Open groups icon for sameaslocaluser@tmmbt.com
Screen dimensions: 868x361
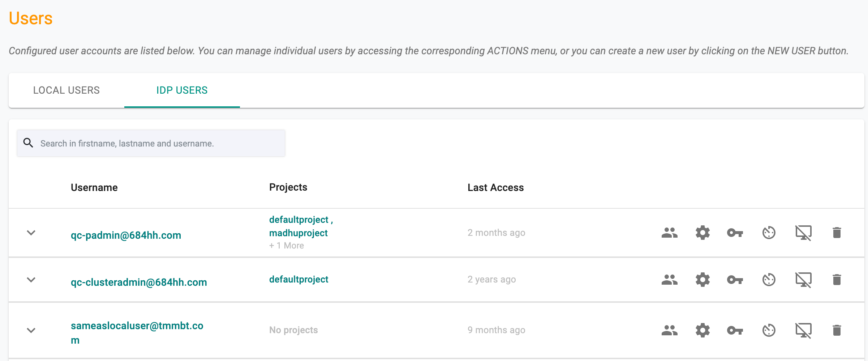pyautogui.click(x=669, y=330)
